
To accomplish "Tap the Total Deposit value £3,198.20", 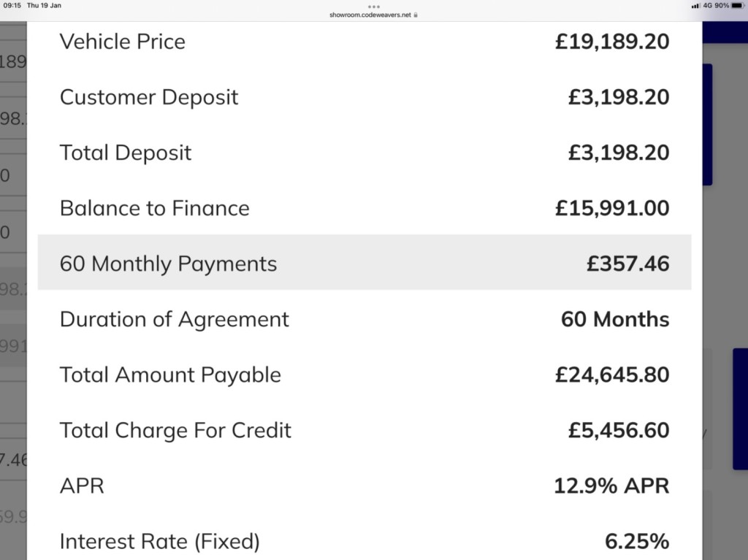I will coord(619,153).
